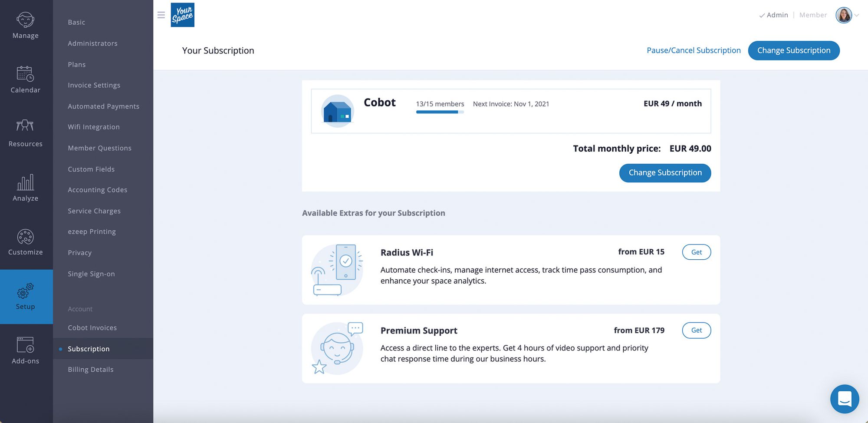The width and height of the screenshot is (868, 423).
Task: Click the Premium Support illustration
Action: pyautogui.click(x=337, y=348)
